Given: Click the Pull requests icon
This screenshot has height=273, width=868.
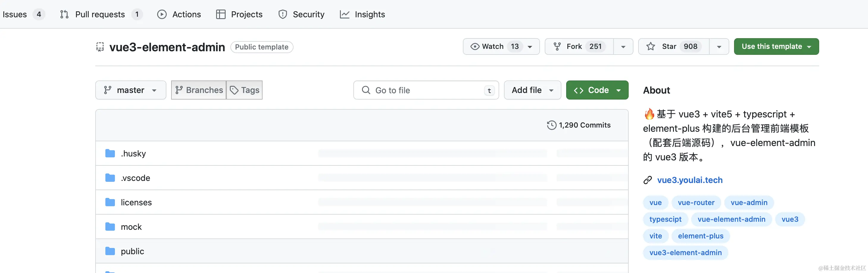Looking at the screenshot, I should click(64, 14).
